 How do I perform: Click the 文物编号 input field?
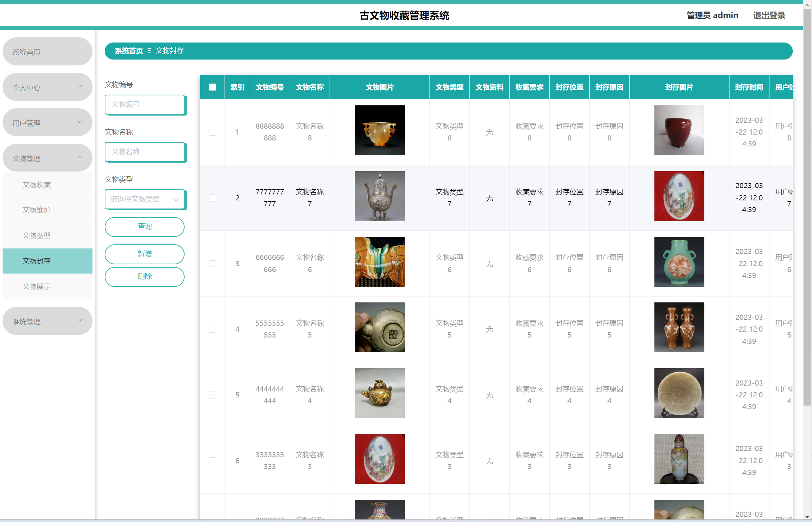145,105
